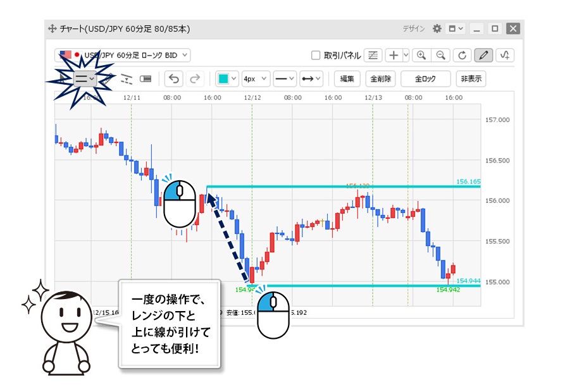Zoom in with the magnifier plus icon
The image size is (565, 392).
pyautogui.click(x=421, y=55)
